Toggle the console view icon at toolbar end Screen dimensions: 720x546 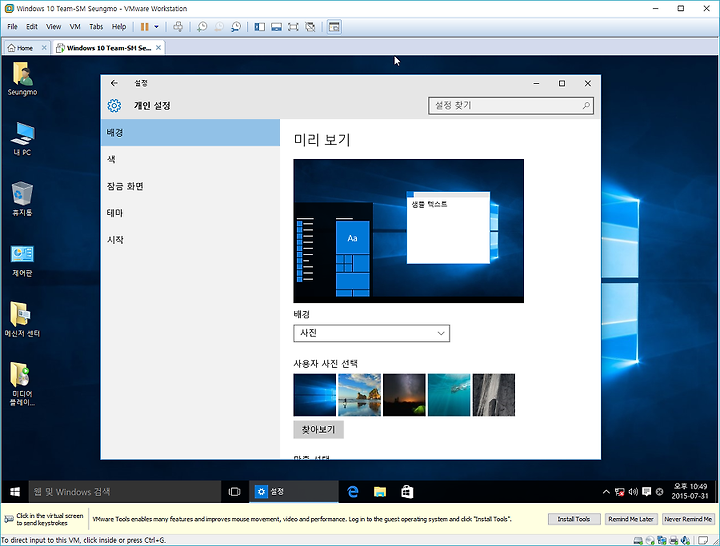pyautogui.click(x=334, y=27)
